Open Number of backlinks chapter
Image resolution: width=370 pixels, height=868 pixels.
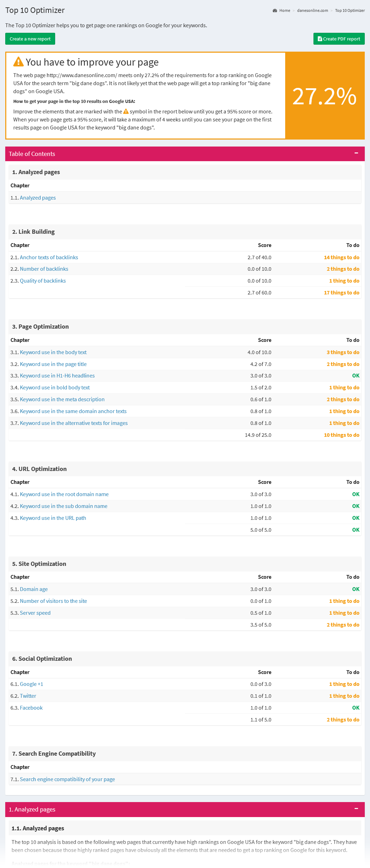coord(44,269)
